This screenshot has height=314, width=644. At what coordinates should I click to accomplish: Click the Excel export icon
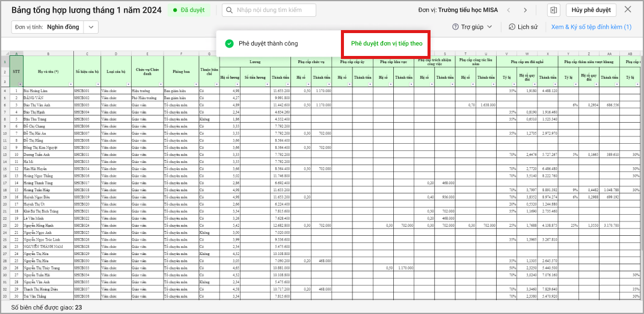click(553, 10)
